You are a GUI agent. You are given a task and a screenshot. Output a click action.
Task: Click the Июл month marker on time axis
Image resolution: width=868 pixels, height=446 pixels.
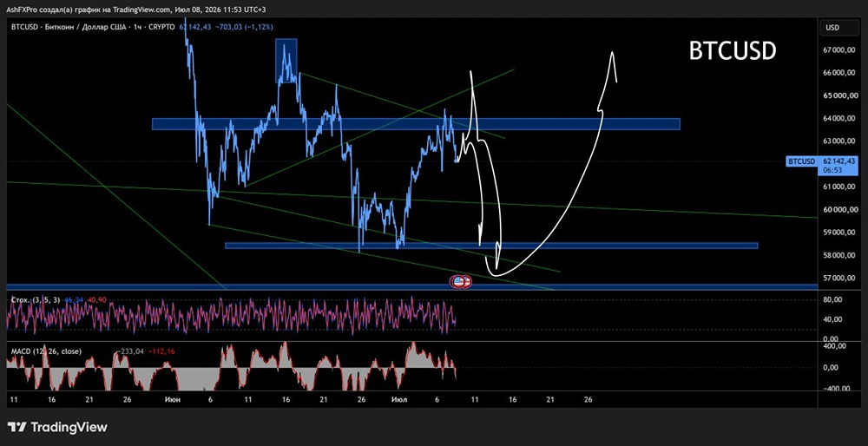[398, 399]
